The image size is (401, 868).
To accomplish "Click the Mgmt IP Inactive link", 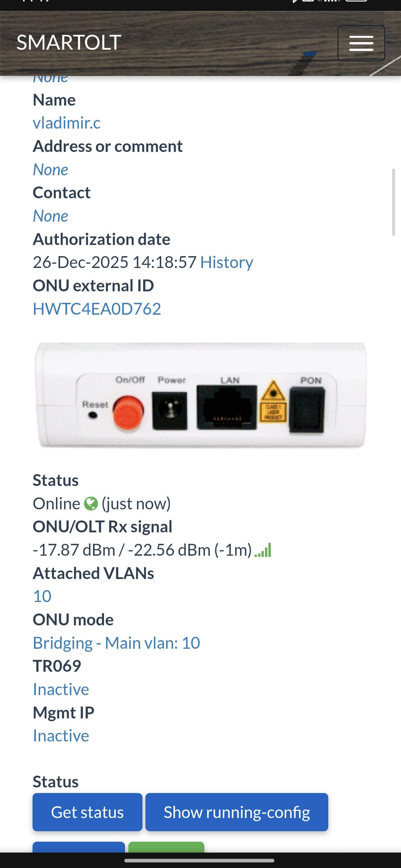I will (x=61, y=735).
